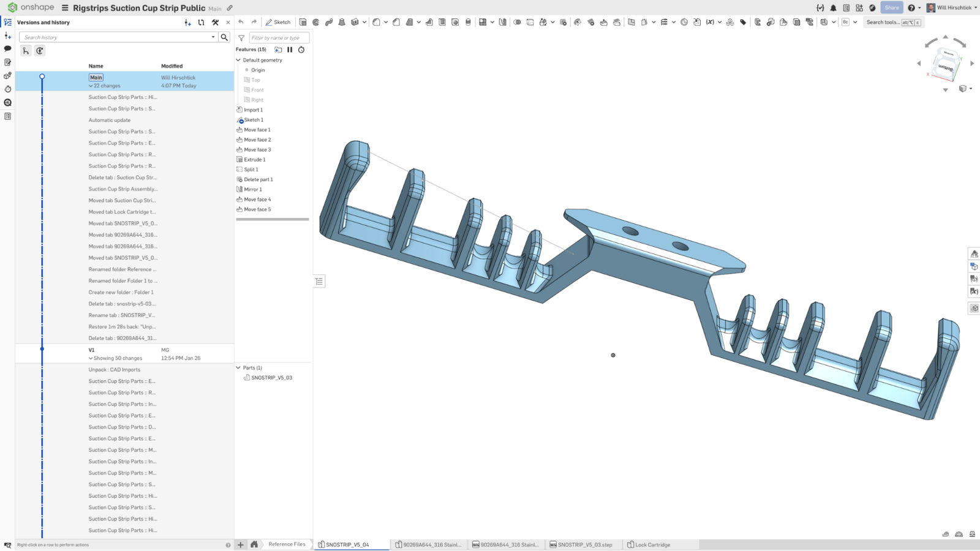Select the Sketch tool
Screen dimensions: 980x551
click(x=279, y=21)
